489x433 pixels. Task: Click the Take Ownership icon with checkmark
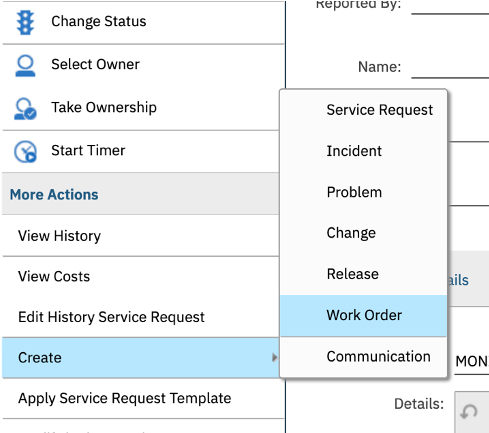(x=25, y=108)
